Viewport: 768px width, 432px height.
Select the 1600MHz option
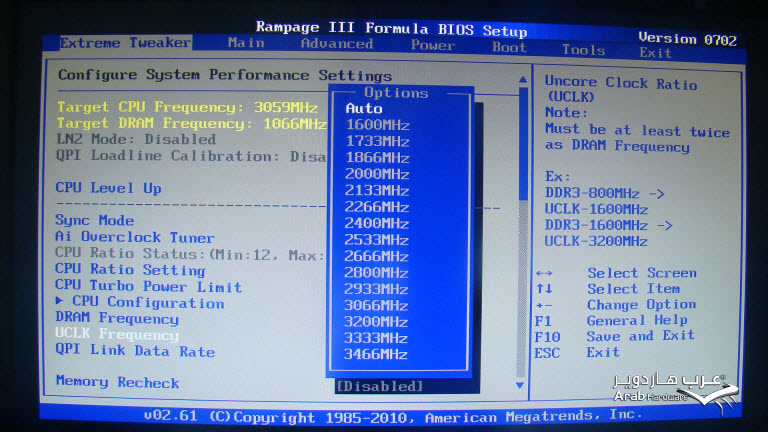coord(378,125)
